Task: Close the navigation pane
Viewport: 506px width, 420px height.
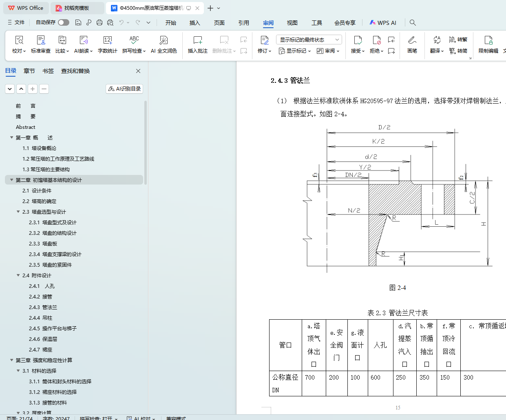Action: tap(138, 71)
